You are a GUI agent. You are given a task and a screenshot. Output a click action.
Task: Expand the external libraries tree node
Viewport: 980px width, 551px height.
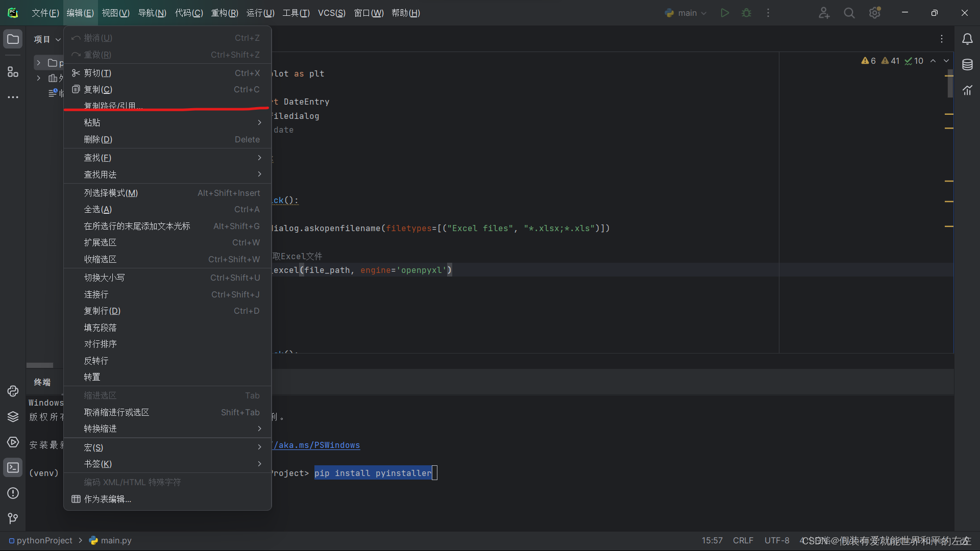coord(38,78)
